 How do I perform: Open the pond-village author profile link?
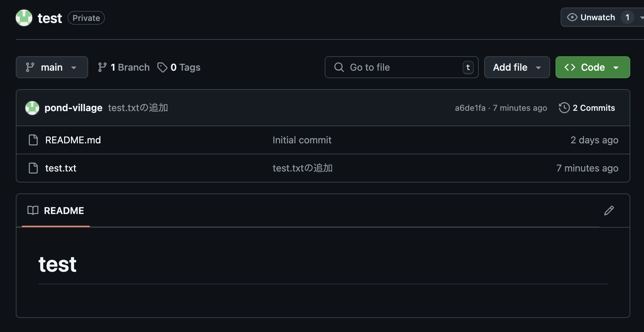[73, 108]
